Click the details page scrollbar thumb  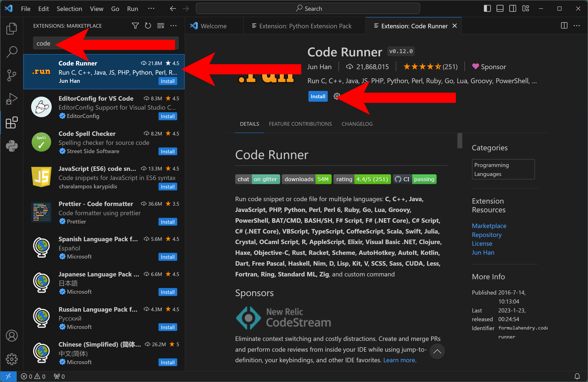click(x=460, y=141)
